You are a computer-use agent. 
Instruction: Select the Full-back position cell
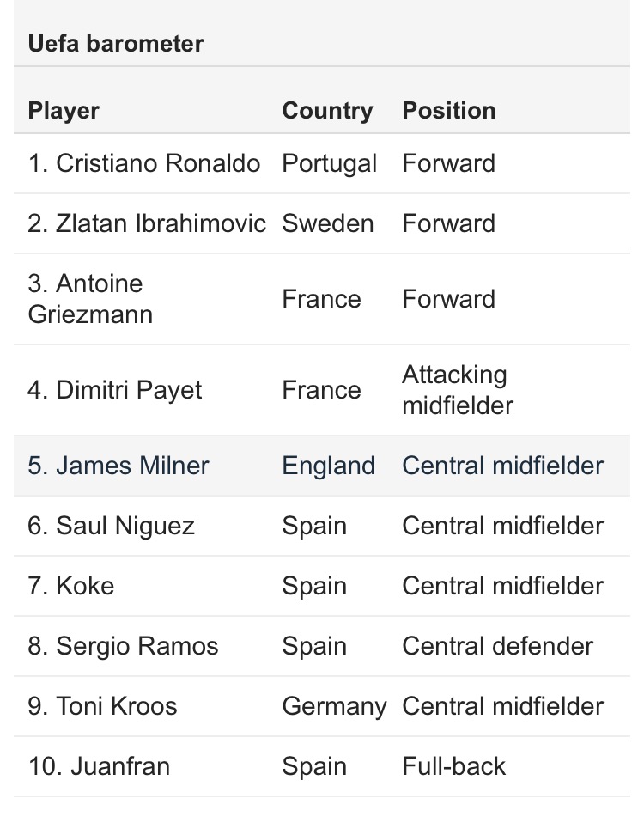[x=453, y=766]
